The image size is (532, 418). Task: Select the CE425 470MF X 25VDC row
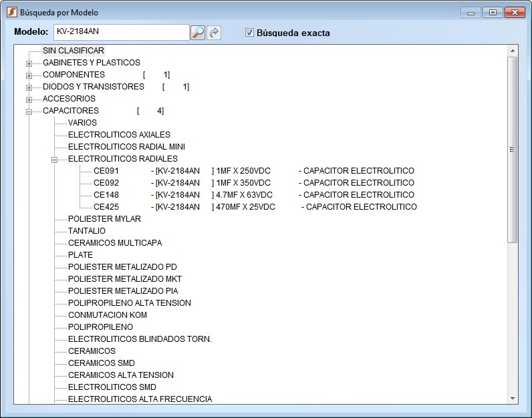[255, 207]
